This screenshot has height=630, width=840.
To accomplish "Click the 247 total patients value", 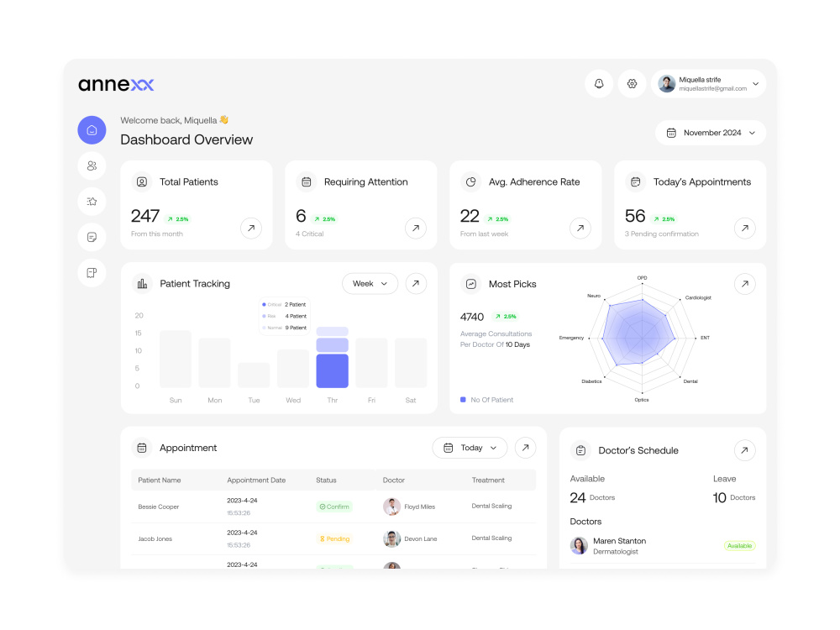I will click(x=145, y=216).
